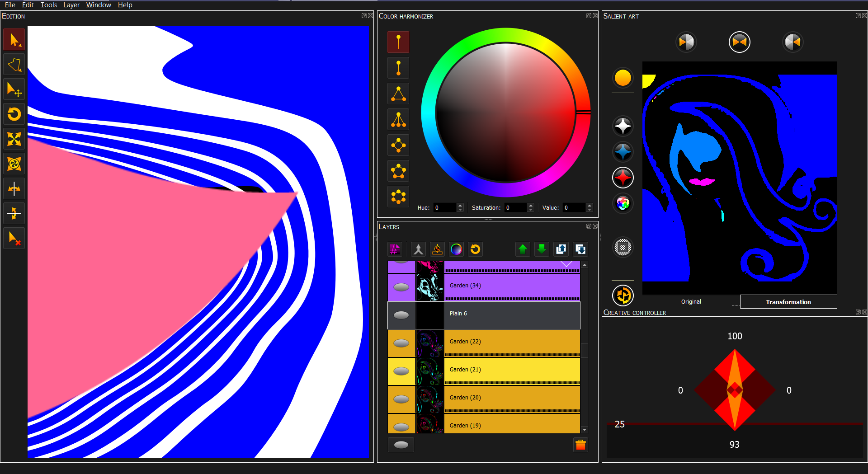Click the center mirrored view button
The image size is (868, 474).
740,42
